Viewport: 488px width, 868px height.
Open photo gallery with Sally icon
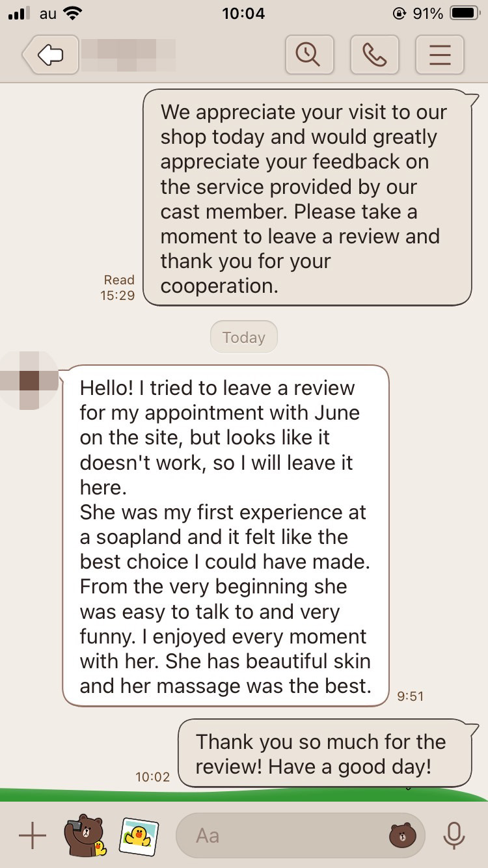(139, 835)
